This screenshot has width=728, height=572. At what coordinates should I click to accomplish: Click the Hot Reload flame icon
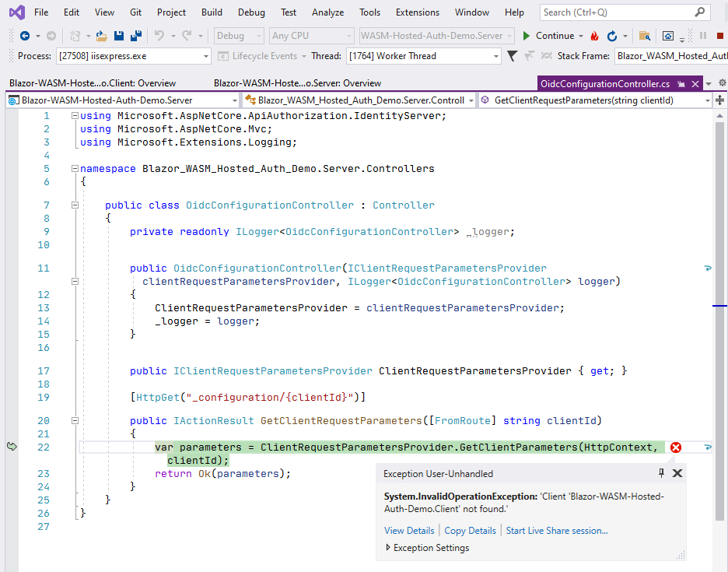point(594,36)
